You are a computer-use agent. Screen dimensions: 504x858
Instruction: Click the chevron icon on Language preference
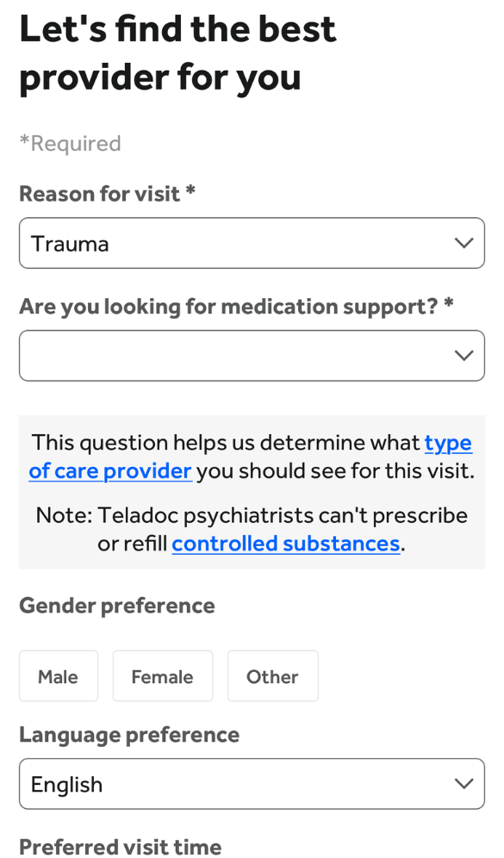[x=464, y=784]
